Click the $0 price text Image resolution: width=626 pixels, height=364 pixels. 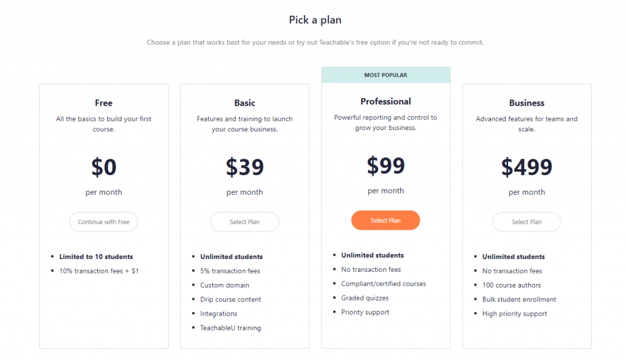tap(103, 167)
